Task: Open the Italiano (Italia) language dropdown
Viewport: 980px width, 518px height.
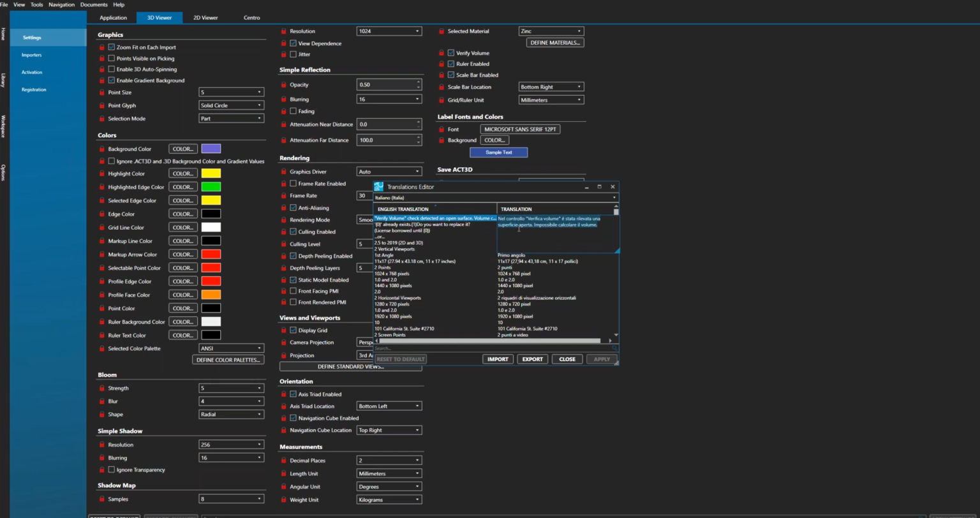Action: coord(495,198)
